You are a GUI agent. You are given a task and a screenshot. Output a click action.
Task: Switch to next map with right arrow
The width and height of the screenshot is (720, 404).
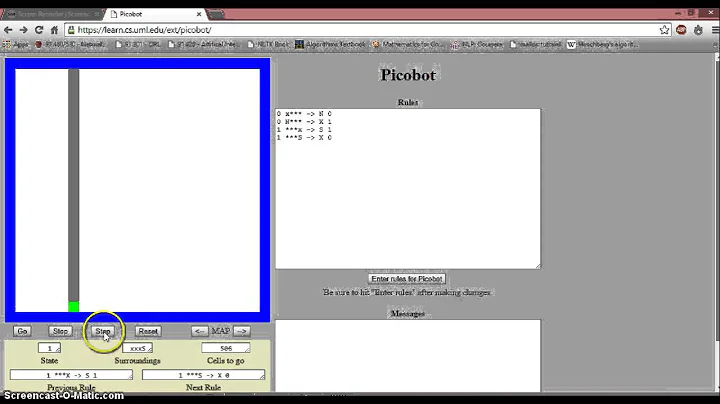[x=242, y=331]
